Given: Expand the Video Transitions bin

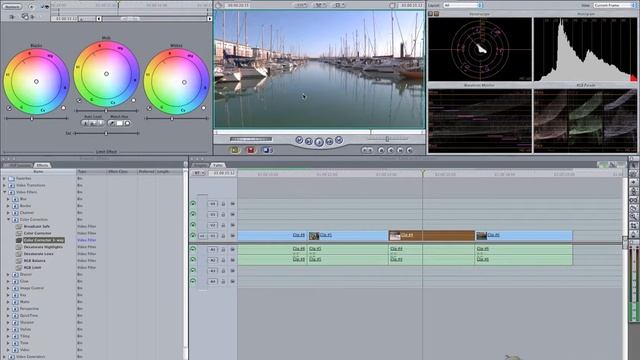Looking at the screenshot, I should tap(4, 185).
